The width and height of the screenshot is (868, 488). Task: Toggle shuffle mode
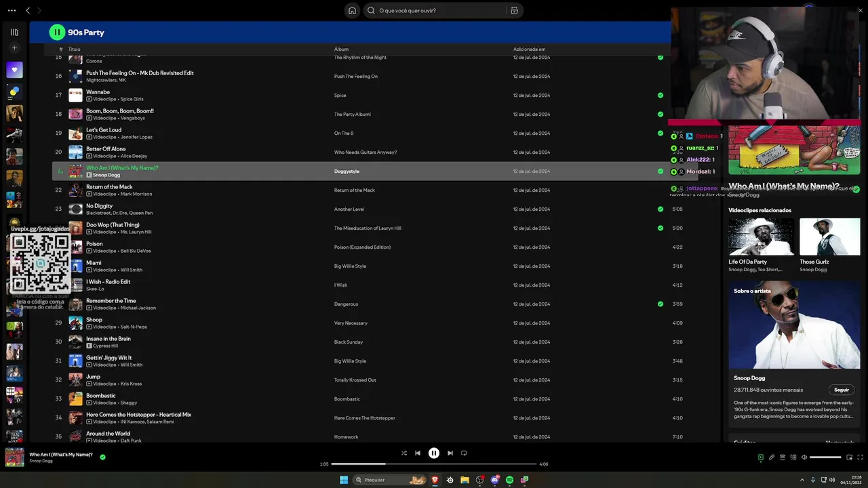tap(404, 453)
